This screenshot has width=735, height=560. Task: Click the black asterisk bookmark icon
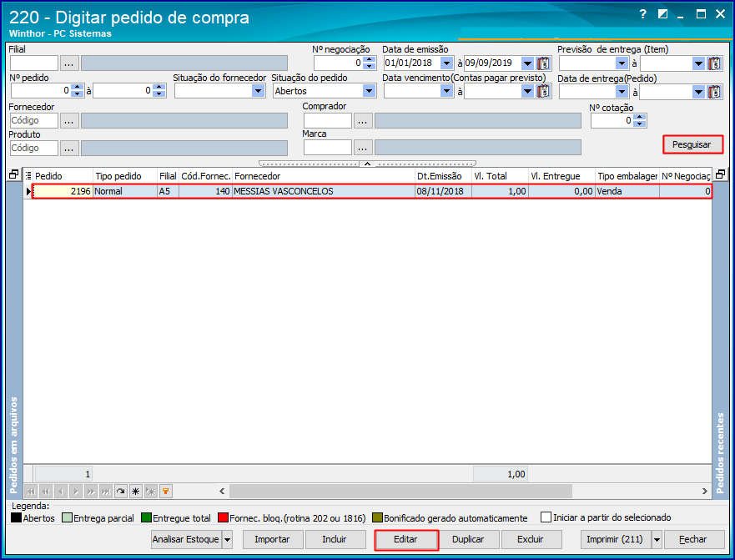coord(135,491)
